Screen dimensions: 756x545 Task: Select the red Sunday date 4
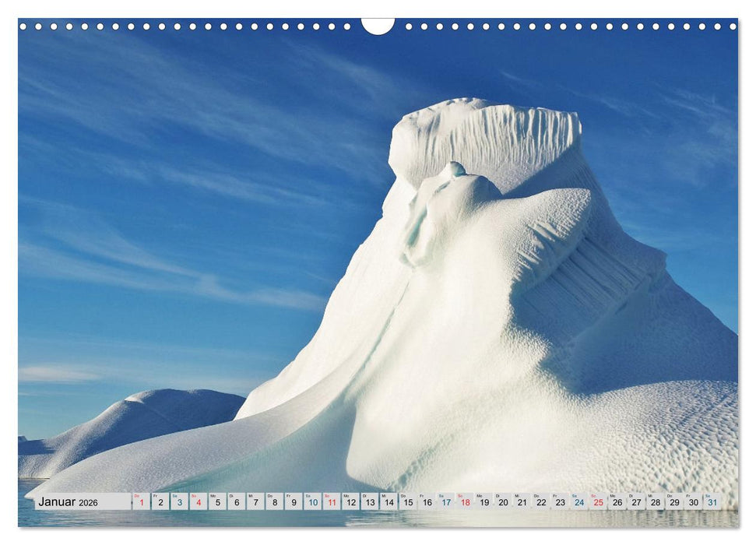199,503
